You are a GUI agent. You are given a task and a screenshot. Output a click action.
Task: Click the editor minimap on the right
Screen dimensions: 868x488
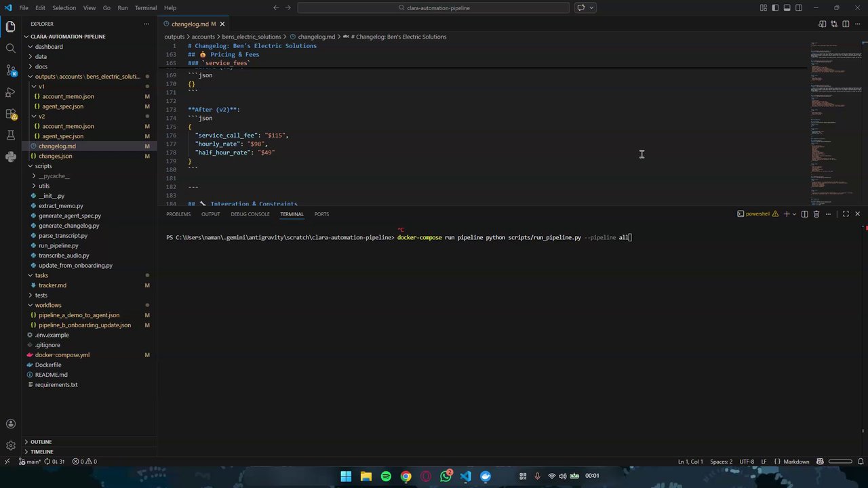835,122
